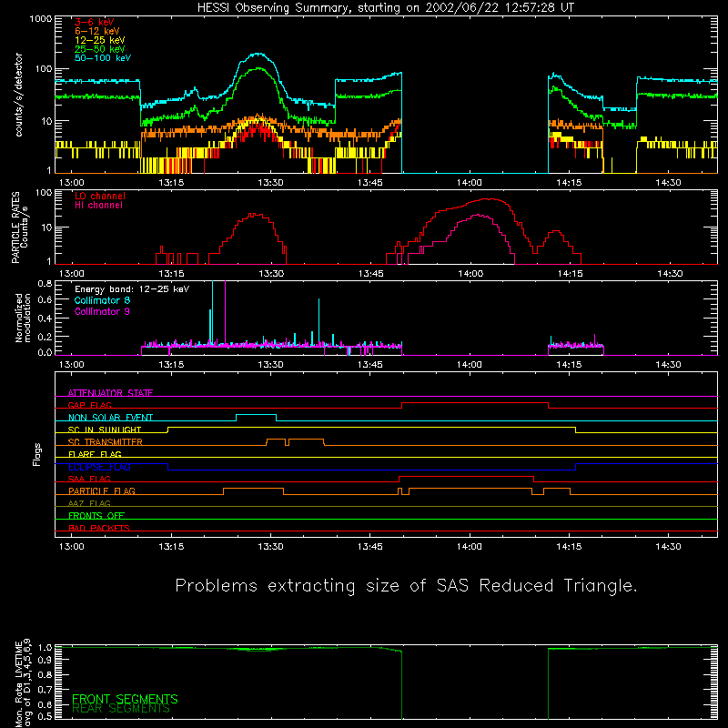
Task: Click the 'Problems extracting size of SAS Reduced Triangle.' message
Action: click(x=406, y=586)
